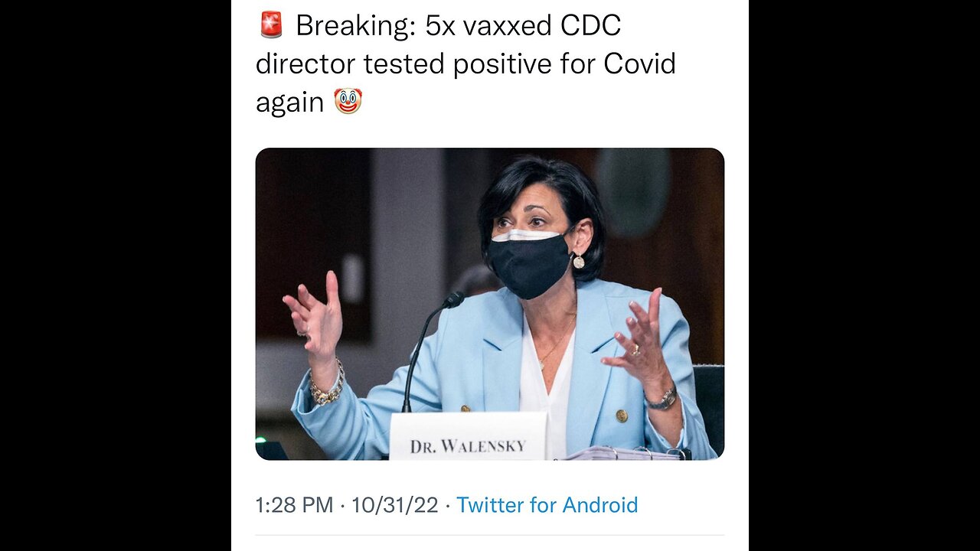This screenshot has width=980, height=551.
Task: Click the 1:28 PM timestamp
Action: tap(294, 505)
